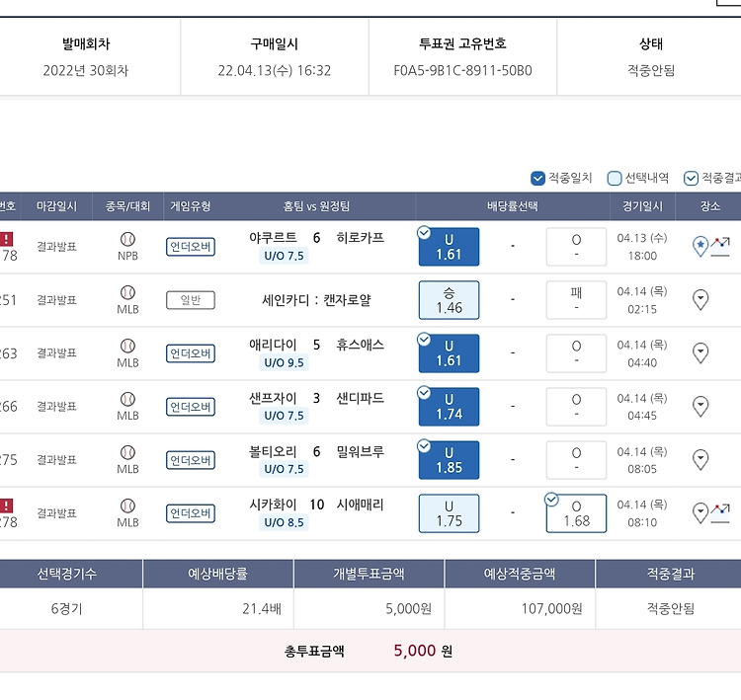Click baseball icon in 애리다이 MLB row

coord(127,346)
